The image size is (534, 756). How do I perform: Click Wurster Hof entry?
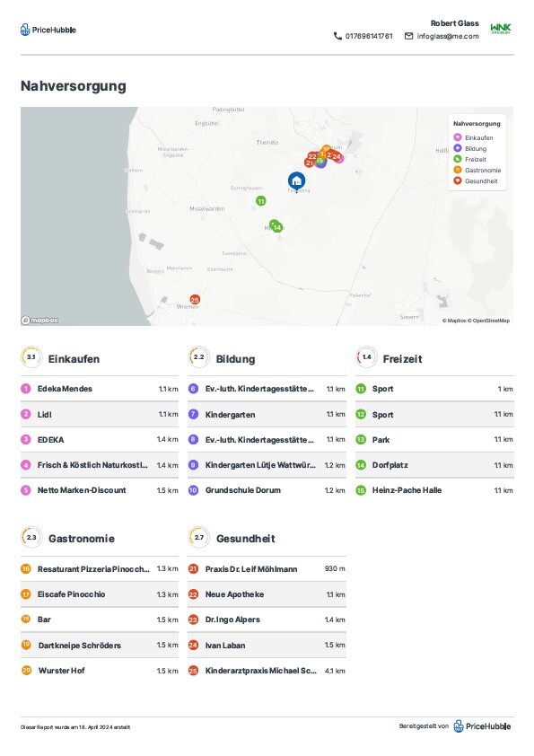100,671
